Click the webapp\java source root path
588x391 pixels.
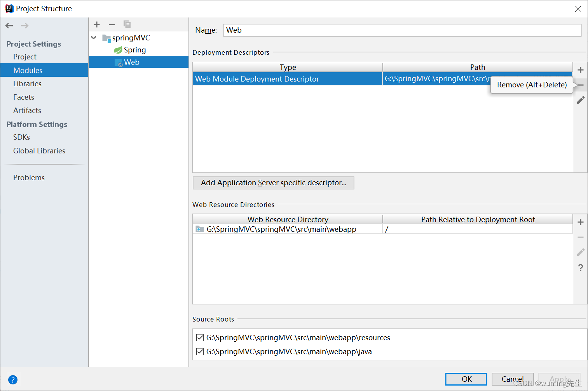pyautogui.click(x=289, y=351)
